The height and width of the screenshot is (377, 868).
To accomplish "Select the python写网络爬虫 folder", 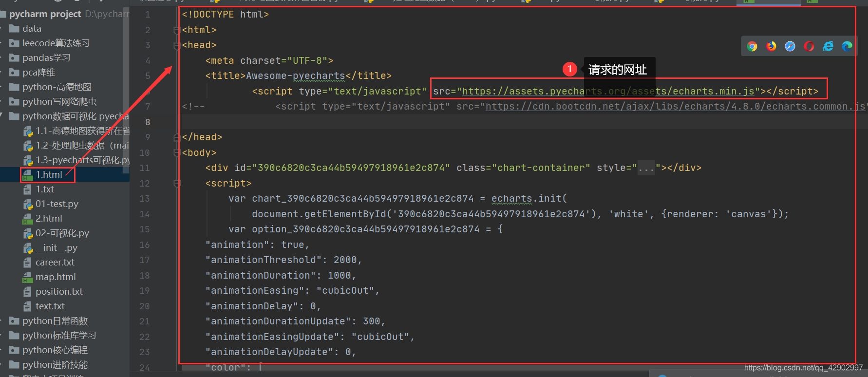I will click(x=59, y=101).
